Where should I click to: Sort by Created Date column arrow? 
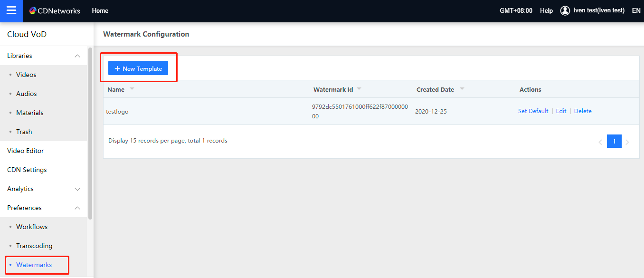[462, 89]
